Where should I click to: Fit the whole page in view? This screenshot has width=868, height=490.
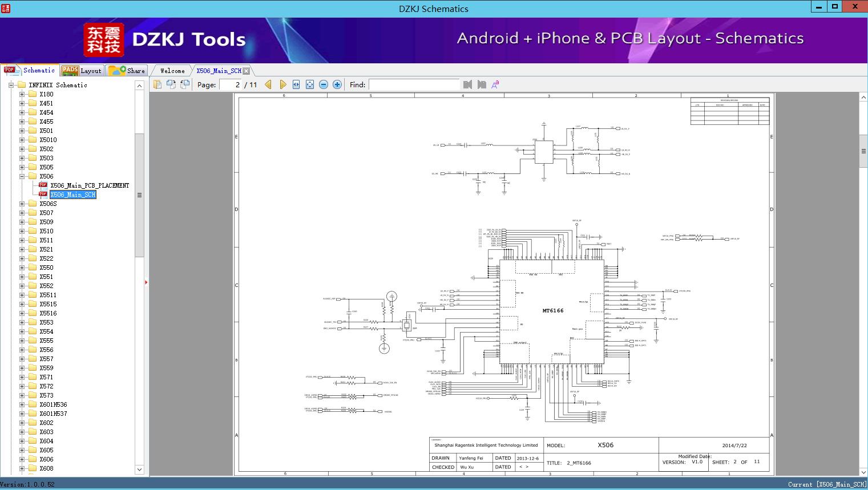310,84
